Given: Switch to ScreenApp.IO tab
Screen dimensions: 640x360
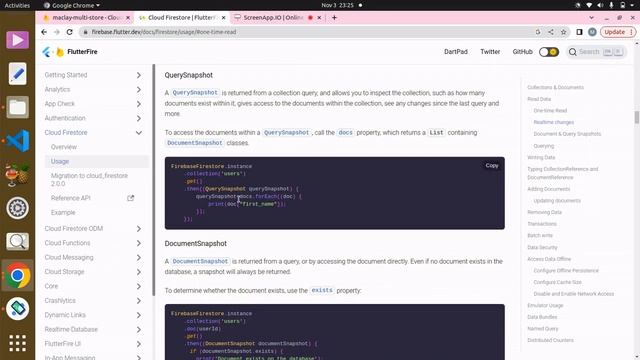Looking at the screenshot, I should pyautogui.click(x=273, y=18).
